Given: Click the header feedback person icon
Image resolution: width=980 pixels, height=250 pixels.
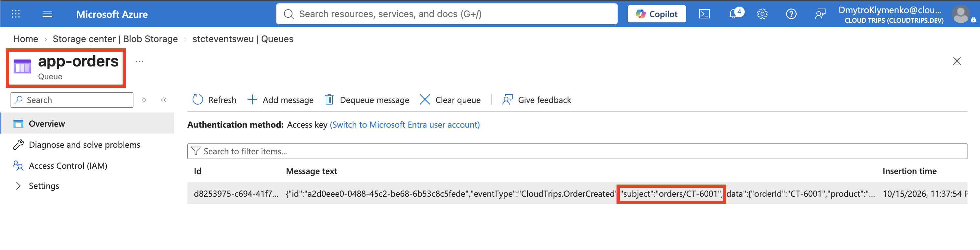Looking at the screenshot, I should (x=820, y=14).
